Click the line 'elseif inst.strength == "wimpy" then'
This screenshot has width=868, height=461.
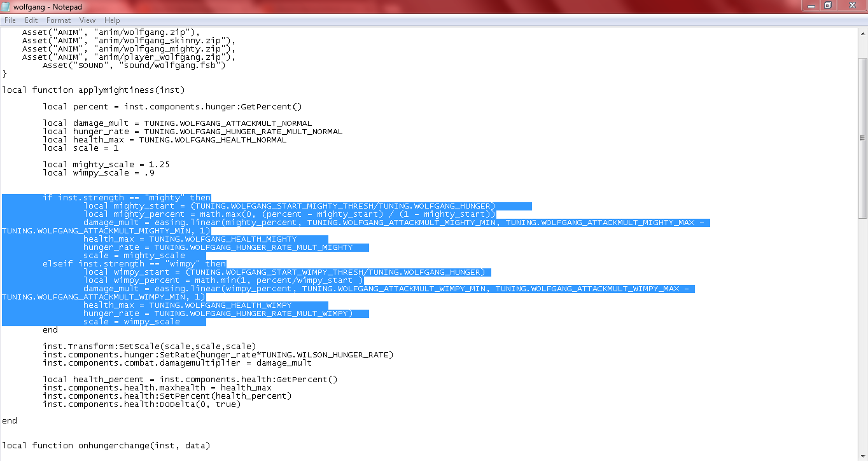[x=134, y=263]
